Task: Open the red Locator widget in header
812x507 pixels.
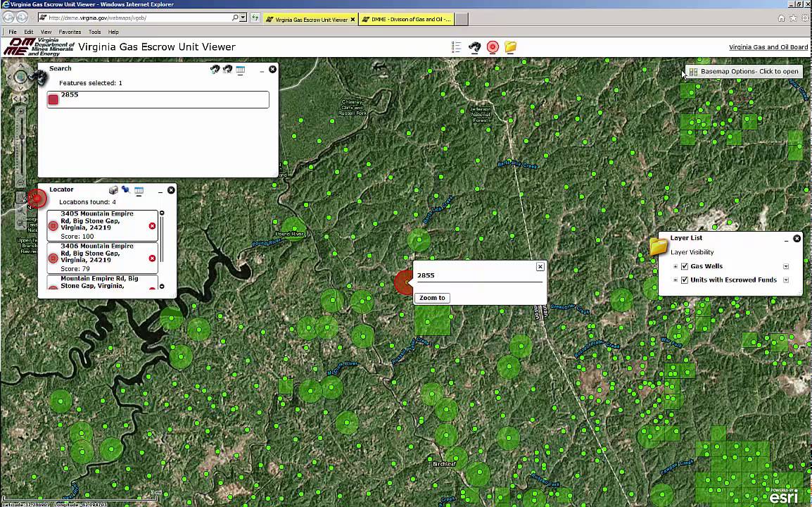Action: pyautogui.click(x=493, y=47)
